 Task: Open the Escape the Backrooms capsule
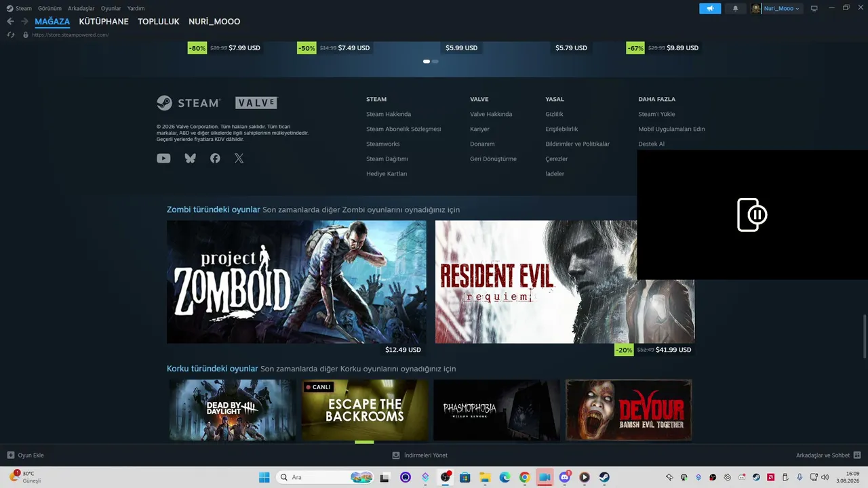click(364, 410)
